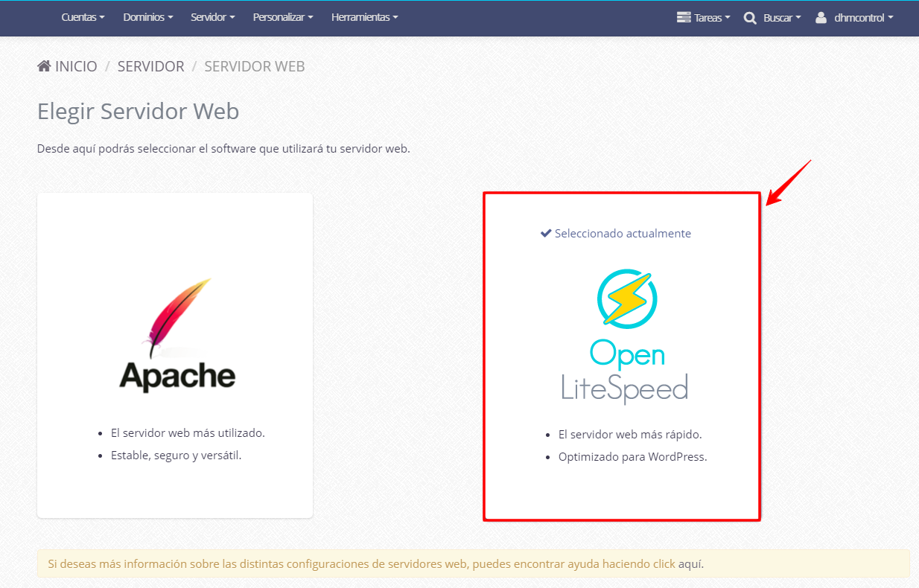919x588 pixels.
Task: Click the 'aquí' help link
Action: pyautogui.click(x=690, y=564)
